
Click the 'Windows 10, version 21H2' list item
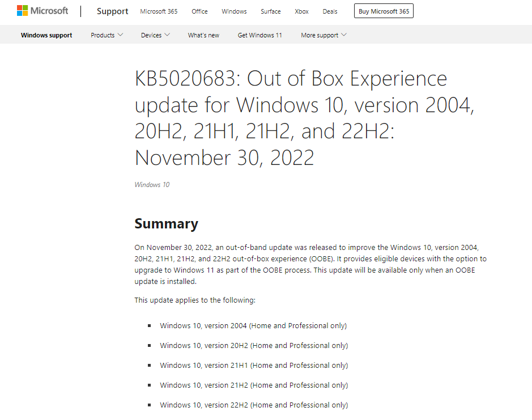point(254,385)
